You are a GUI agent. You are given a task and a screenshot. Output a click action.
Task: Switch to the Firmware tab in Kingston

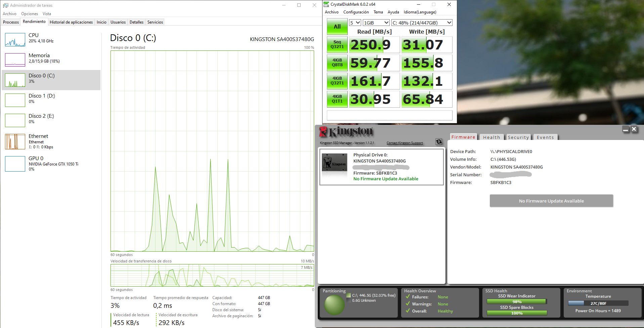(x=463, y=137)
